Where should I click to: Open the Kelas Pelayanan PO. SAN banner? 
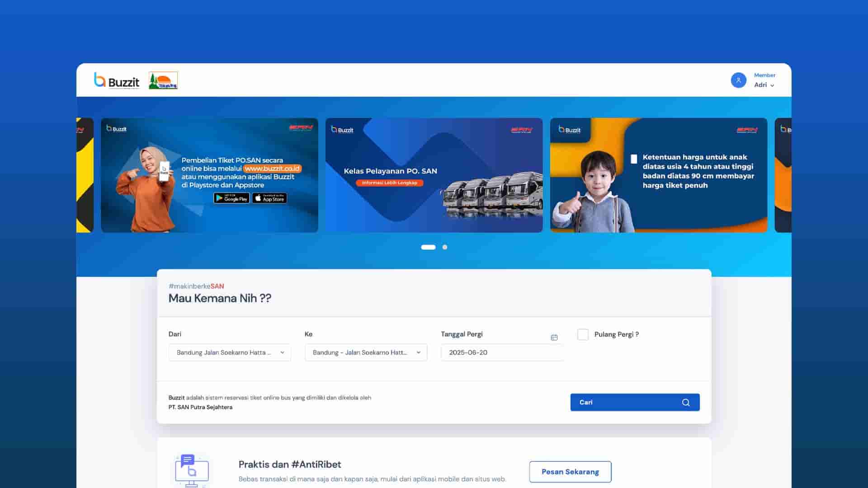(x=434, y=175)
